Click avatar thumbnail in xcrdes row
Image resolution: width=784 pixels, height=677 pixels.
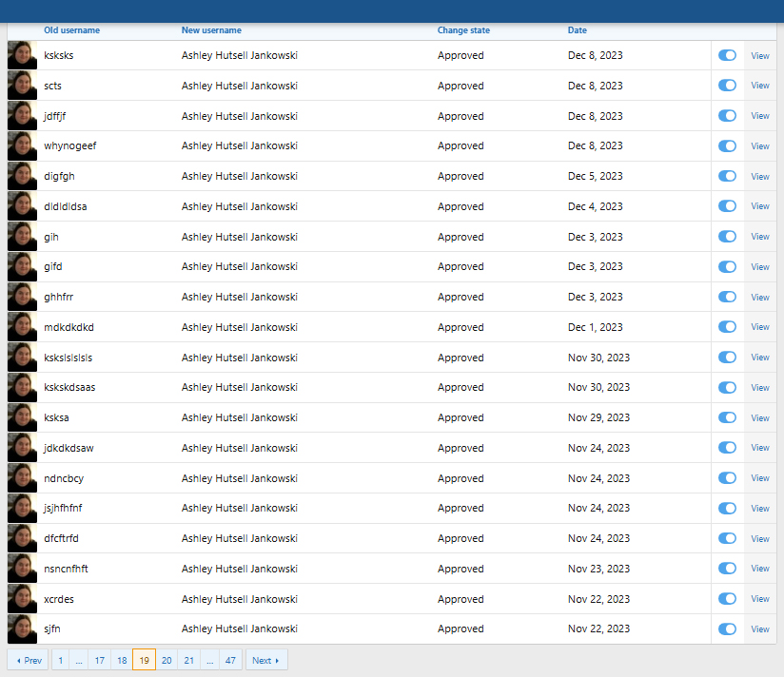click(x=22, y=599)
